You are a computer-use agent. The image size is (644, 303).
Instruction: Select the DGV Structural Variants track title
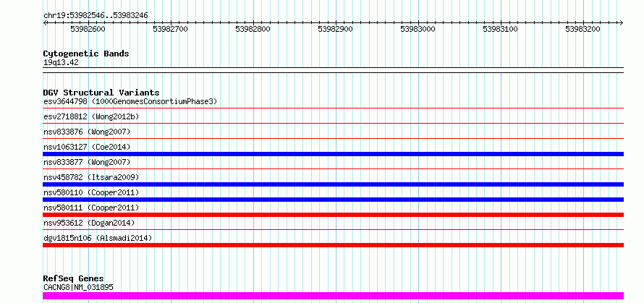coord(101,93)
